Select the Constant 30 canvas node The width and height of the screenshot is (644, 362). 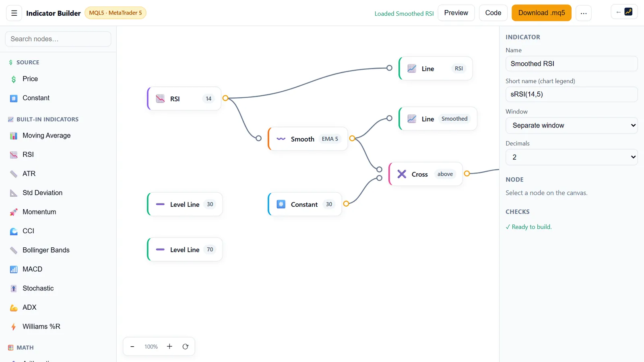click(305, 204)
